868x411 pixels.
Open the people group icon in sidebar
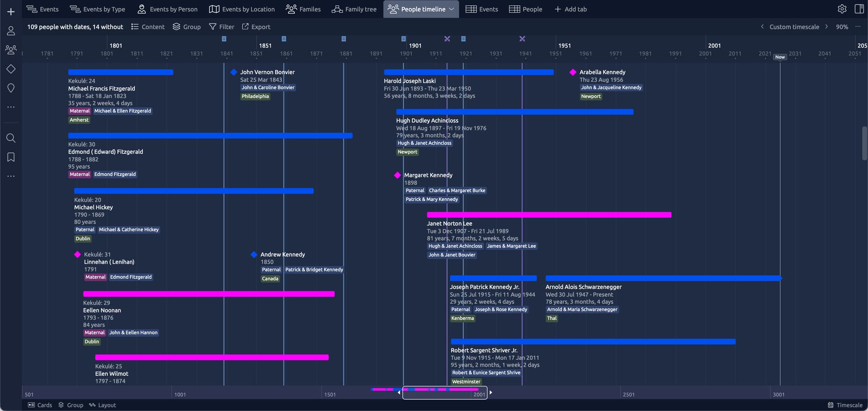(x=11, y=50)
